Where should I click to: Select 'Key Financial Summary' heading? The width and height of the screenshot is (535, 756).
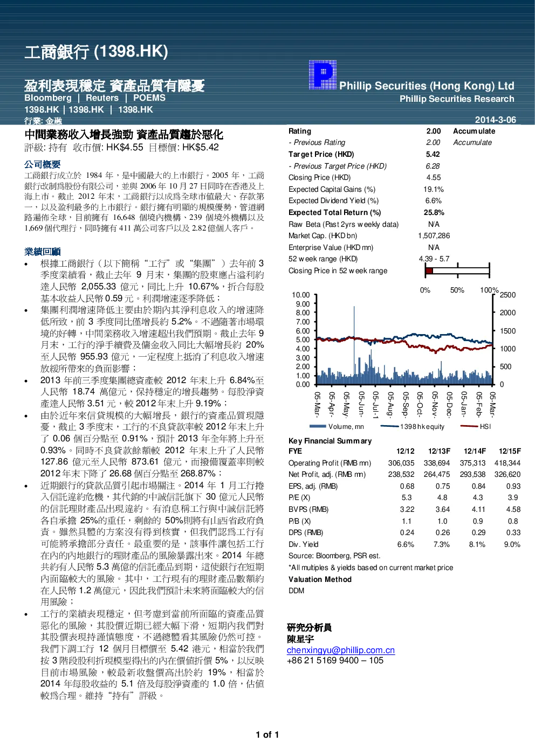click(330, 441)
